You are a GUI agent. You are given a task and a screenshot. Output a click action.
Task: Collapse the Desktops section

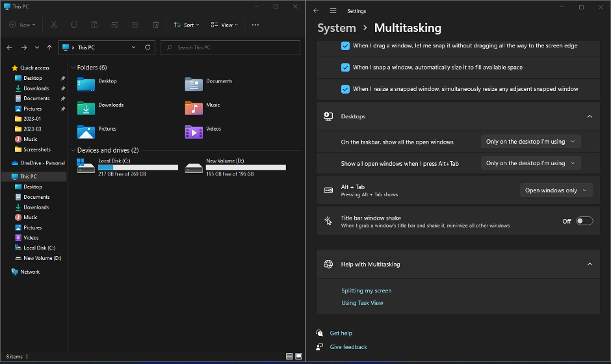coord(589,116)
